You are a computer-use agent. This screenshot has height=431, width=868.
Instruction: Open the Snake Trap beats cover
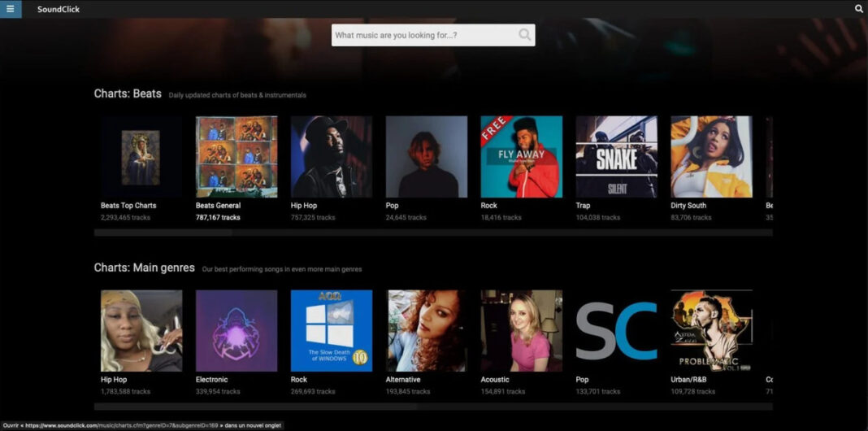pos(617,157)
